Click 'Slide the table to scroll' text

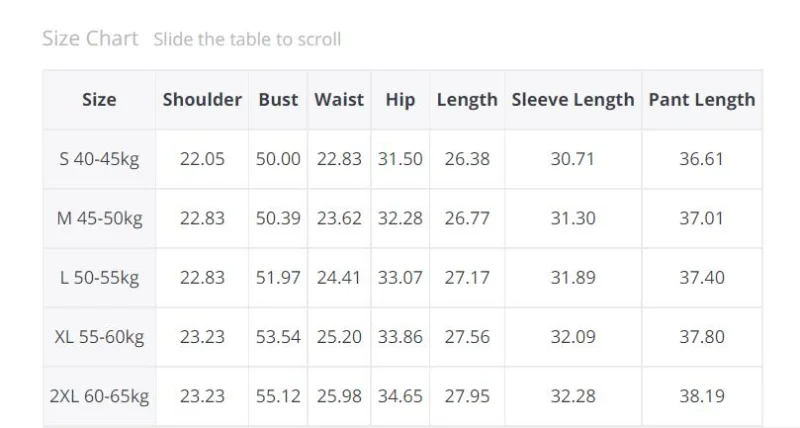247,40
